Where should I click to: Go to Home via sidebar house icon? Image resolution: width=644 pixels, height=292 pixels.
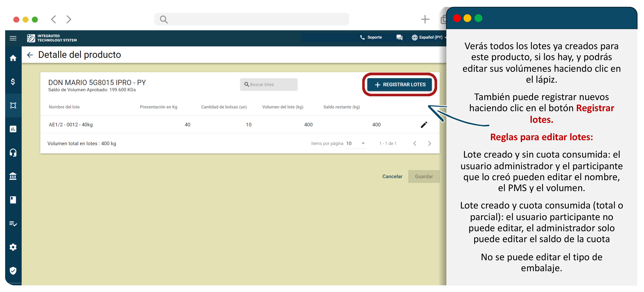pos(13,58)
